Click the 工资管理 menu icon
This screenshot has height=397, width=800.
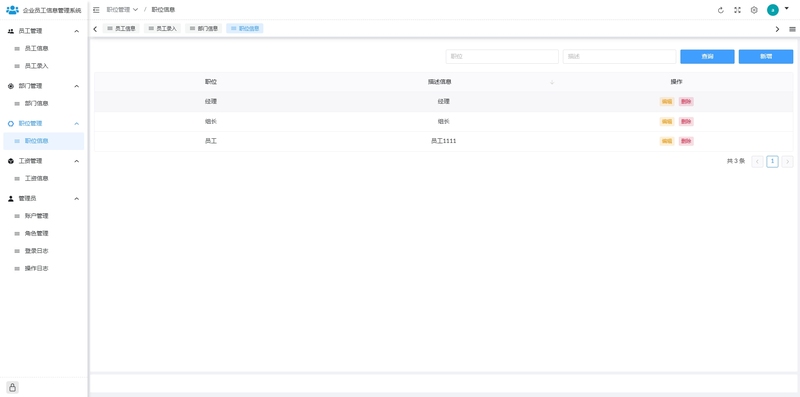coord(11,161)
